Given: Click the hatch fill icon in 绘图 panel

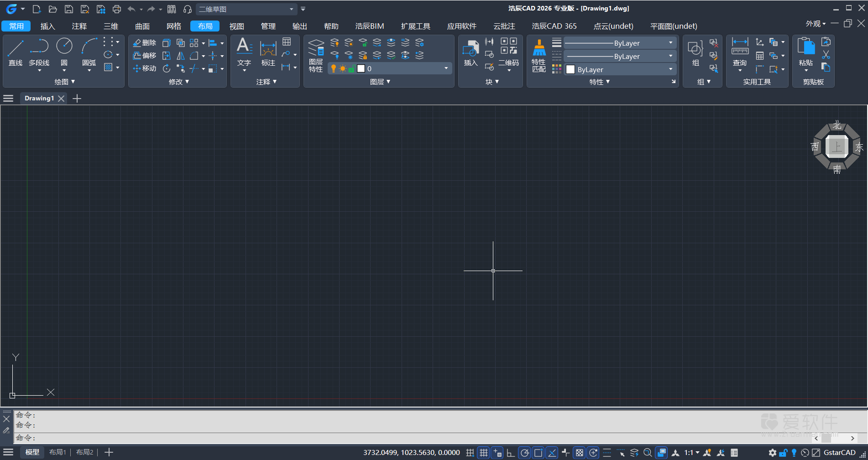Looking at the screenshot, I should click(x=108, y=68).
